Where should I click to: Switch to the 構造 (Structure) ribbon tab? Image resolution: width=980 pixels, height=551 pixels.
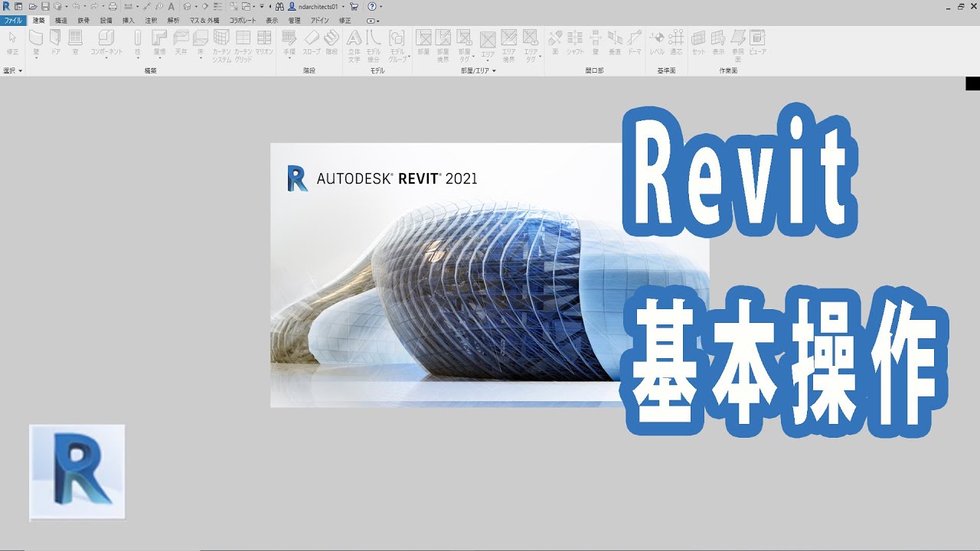61,21
